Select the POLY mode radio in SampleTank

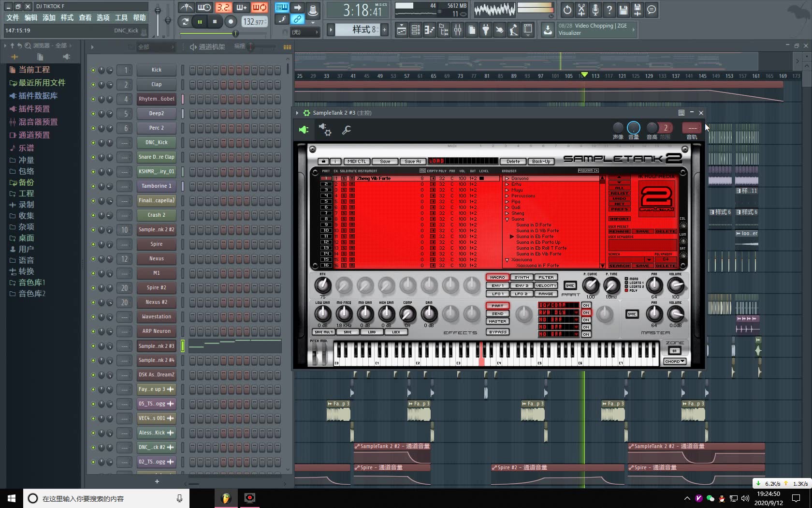pos(626,290)
